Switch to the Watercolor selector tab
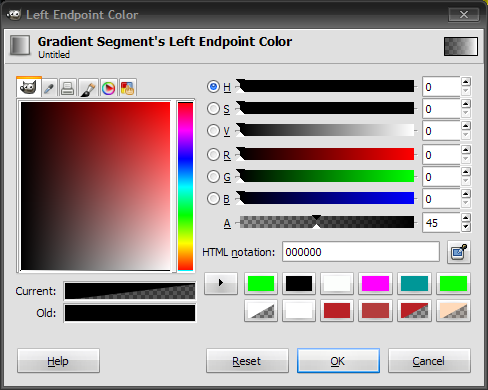Viewport: 488px width, 390px height. [49, 88]
